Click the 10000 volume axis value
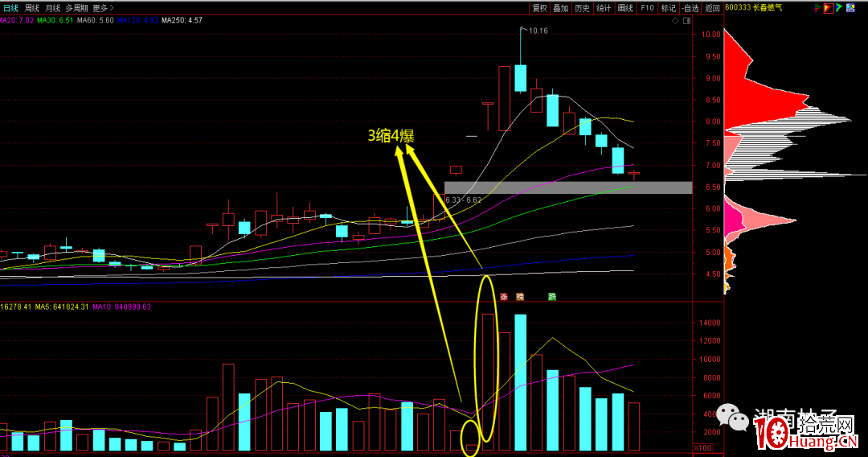This screenshot has width=868, height=457. (x=710, y=360)
